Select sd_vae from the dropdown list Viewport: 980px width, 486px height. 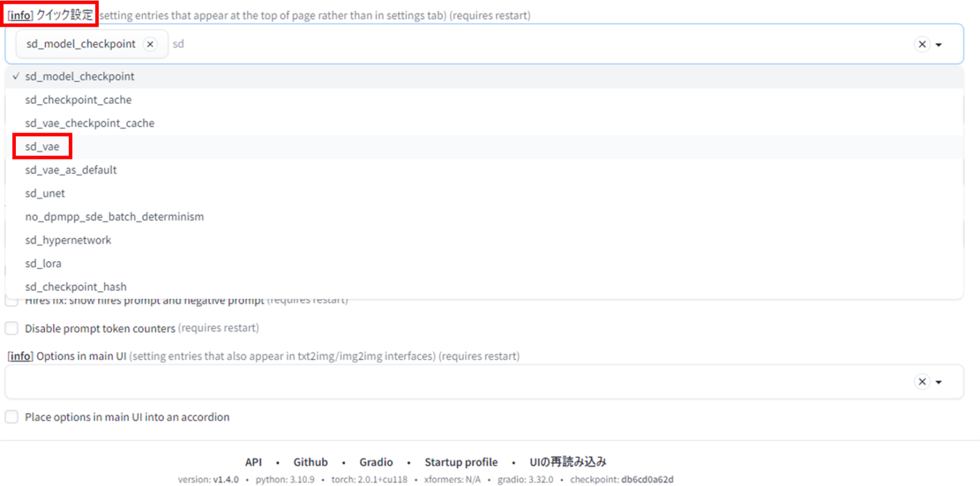pos(42,147)
